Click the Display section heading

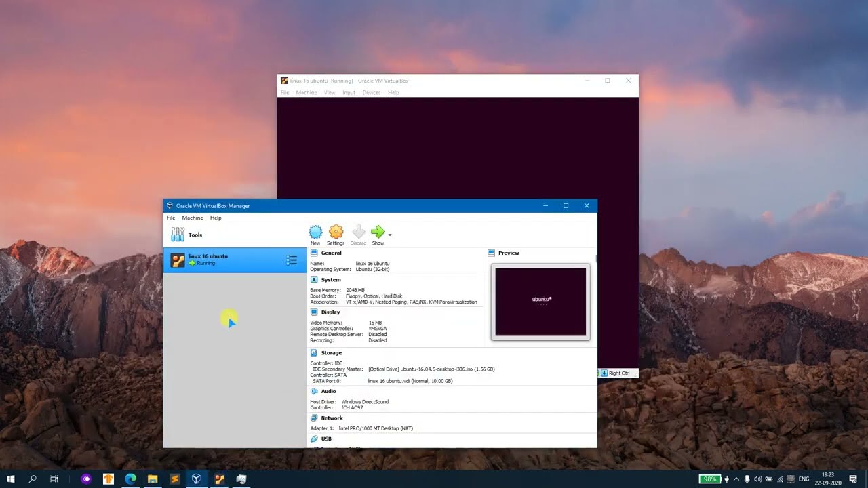[330, 312]
